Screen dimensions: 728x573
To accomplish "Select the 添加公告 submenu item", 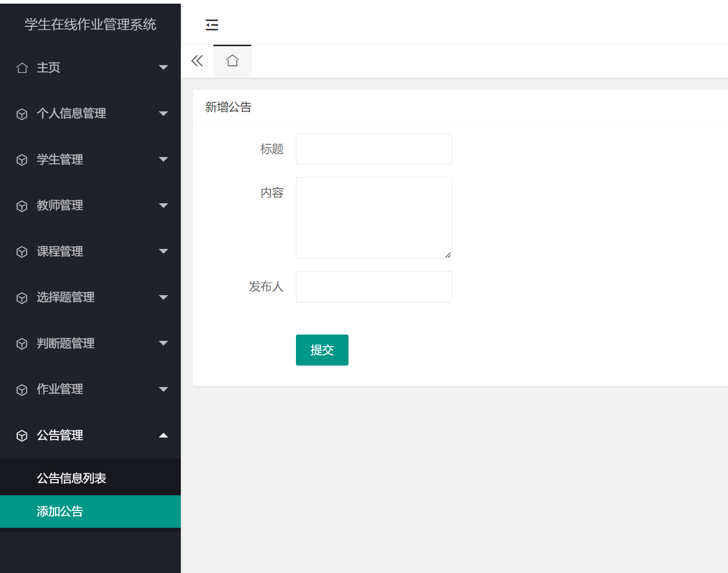I will 90,512.
